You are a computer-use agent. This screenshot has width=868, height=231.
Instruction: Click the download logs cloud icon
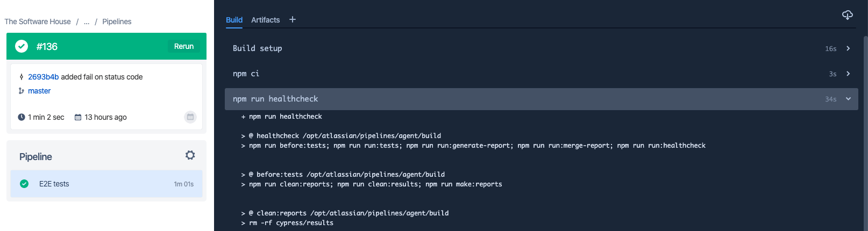click(x=847, y=15)
